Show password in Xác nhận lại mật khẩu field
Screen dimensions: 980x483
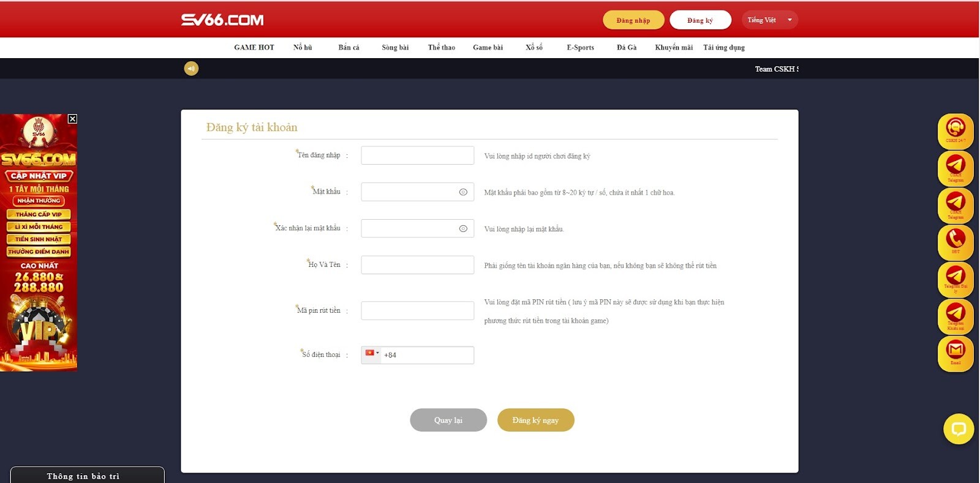pyautogui.click(x=463, y=228)
